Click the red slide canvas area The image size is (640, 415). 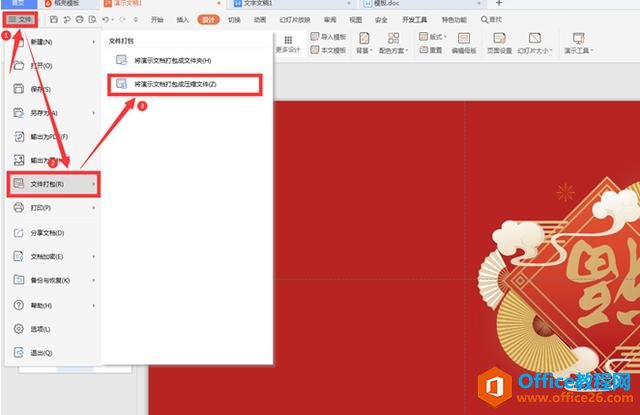tap(395, 258)
